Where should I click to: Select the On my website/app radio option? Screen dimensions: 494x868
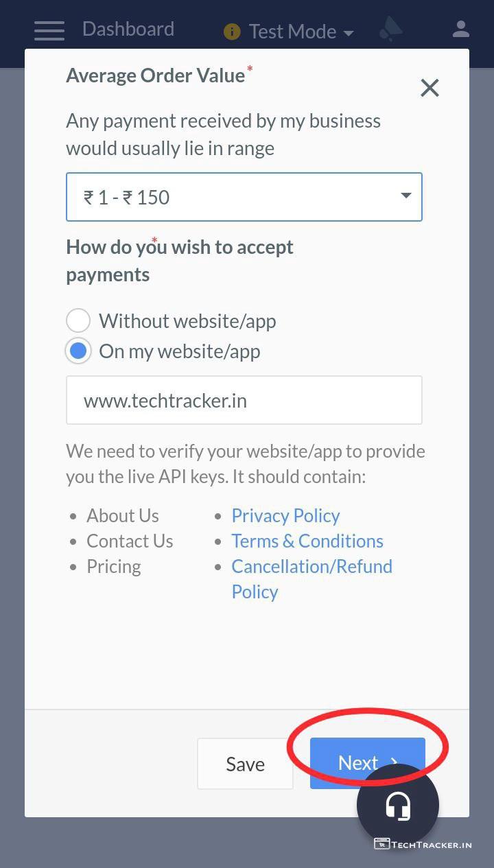pyautogui.click(x=78, y=351)
